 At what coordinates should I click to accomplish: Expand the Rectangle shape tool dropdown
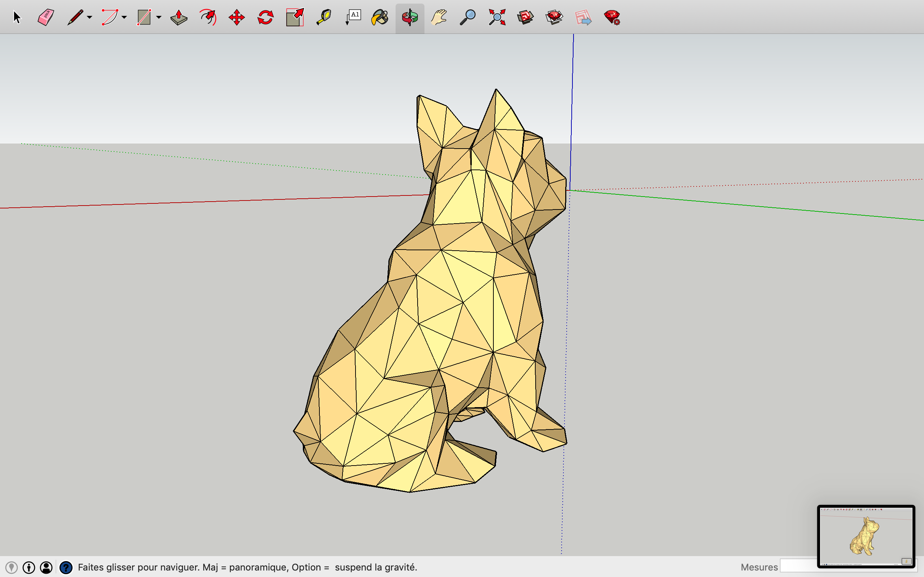159,17
